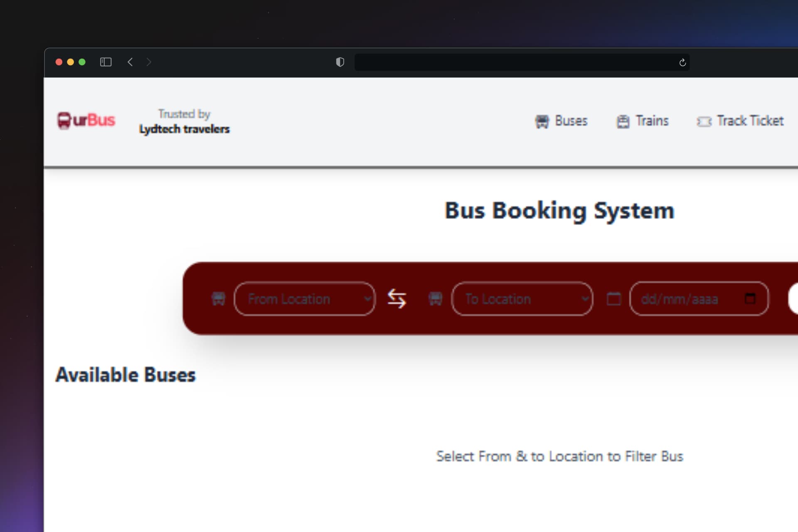Open the From Location dropdown
Image resolution: width=798 pixels, height=532 pixels.
click(305, 299)
